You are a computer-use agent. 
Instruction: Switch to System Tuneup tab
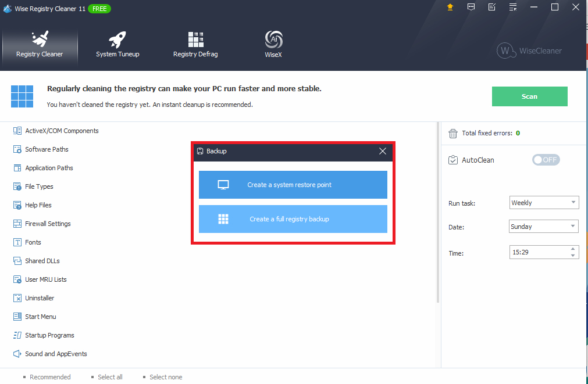117,45
